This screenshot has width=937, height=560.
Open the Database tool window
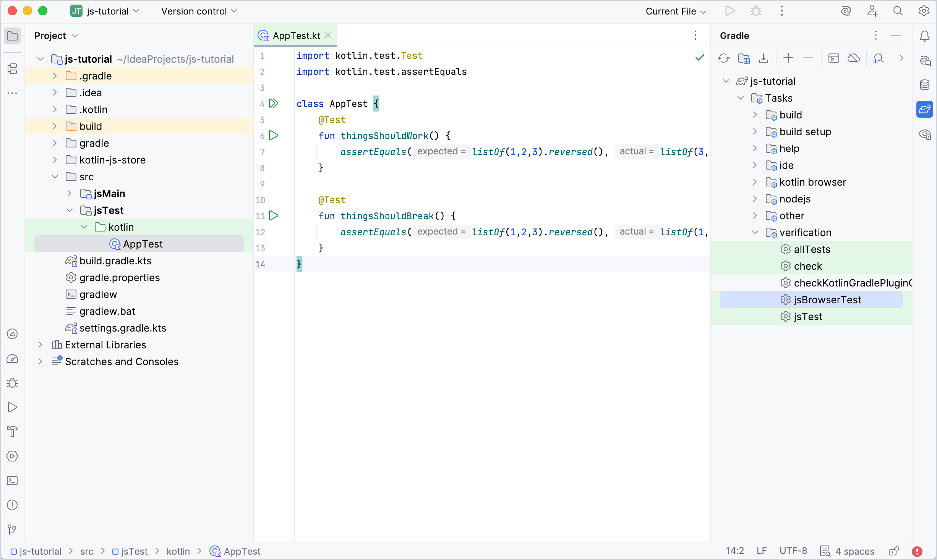(x=925, y=85)
